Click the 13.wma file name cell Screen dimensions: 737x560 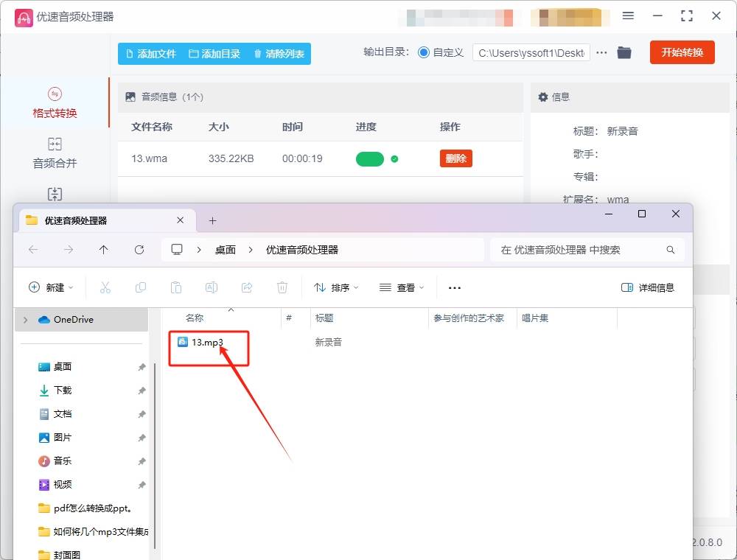pyautogui.click(x=149, y=159)
